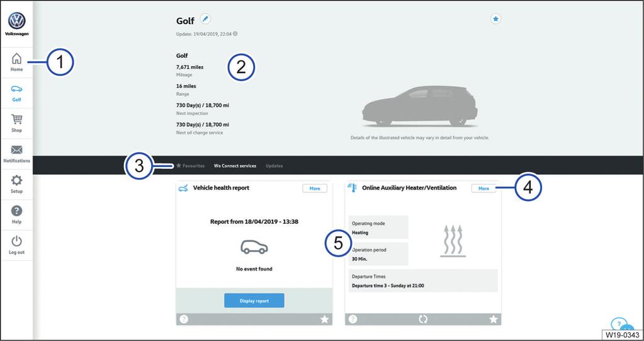This screenshot has height=341, width=644.
Task: Open the Shop cart icon
Action: click(16, 119)
